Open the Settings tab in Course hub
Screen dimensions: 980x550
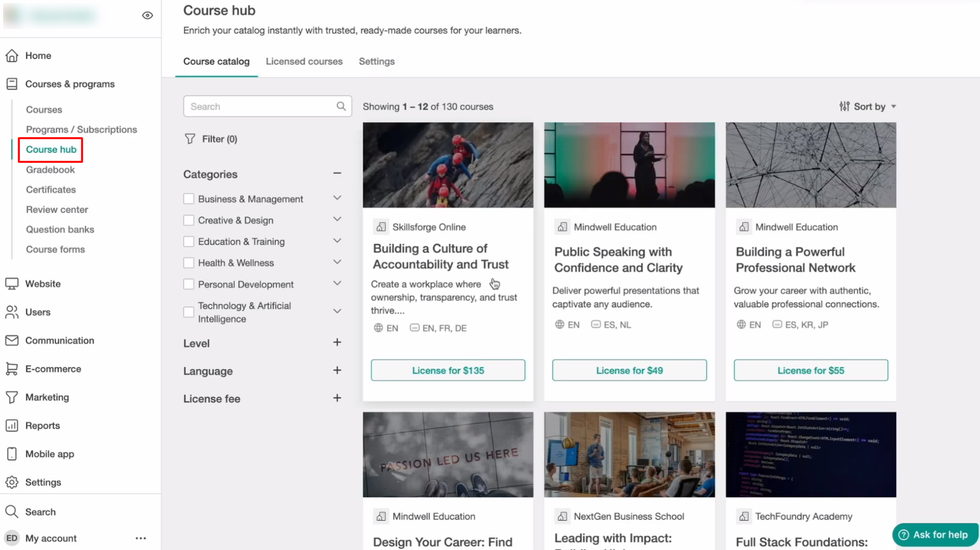click(377, 61)
